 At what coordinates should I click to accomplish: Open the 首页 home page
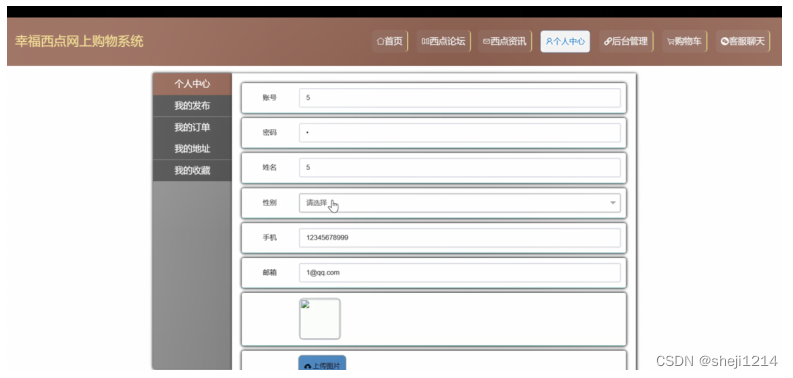[x=389, y=41]
